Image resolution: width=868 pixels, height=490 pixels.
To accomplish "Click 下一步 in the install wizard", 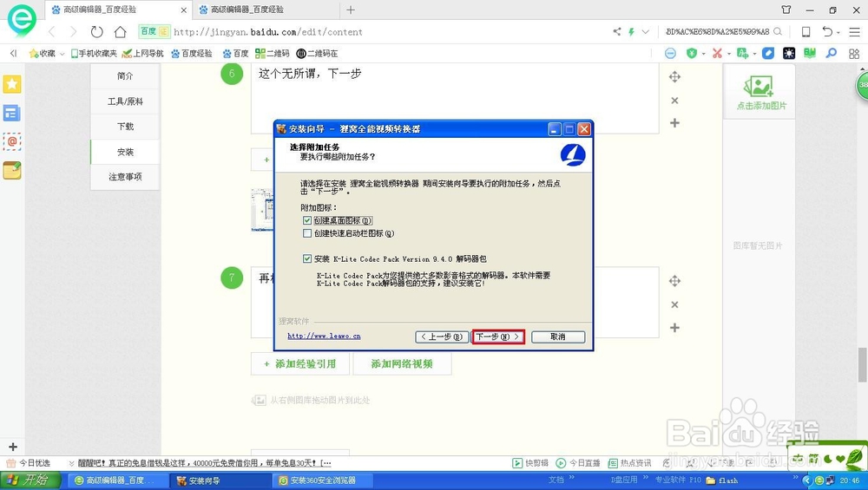I will click(497, 336).
